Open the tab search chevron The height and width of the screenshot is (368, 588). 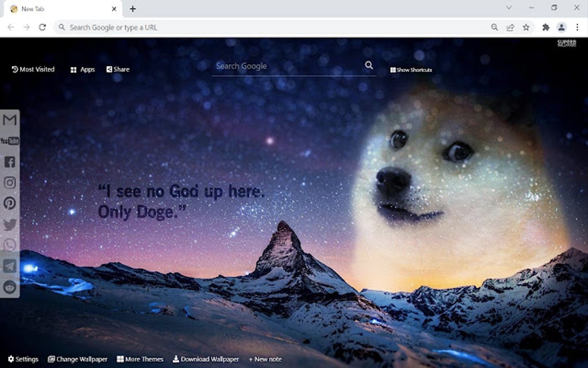(x=508, y=7)
